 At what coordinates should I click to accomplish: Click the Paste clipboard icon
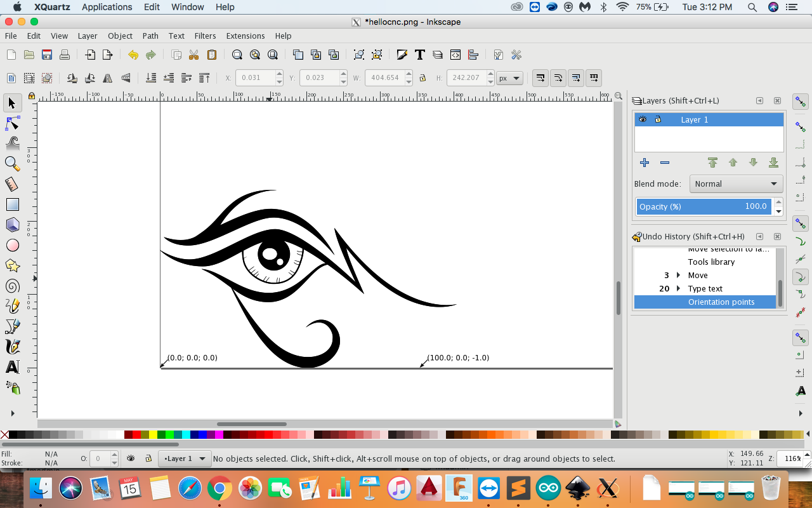coord(212,55)
